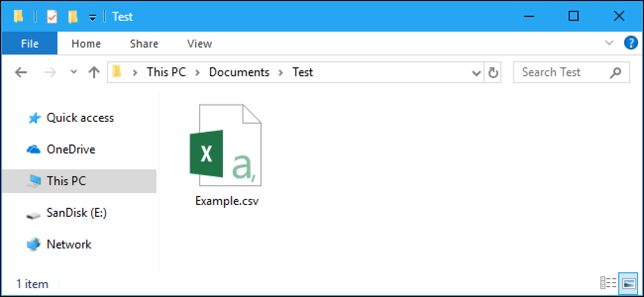Screen dimensions: 644x297
Task: Switch to Large icons view in status bar
Action: coord(629,283)
